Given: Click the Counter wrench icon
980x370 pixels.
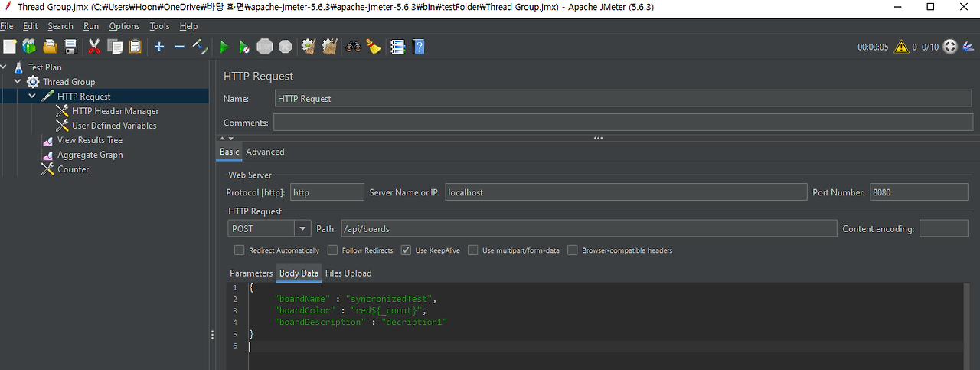Looking at the screenshot, I should (x=47, y=169).
